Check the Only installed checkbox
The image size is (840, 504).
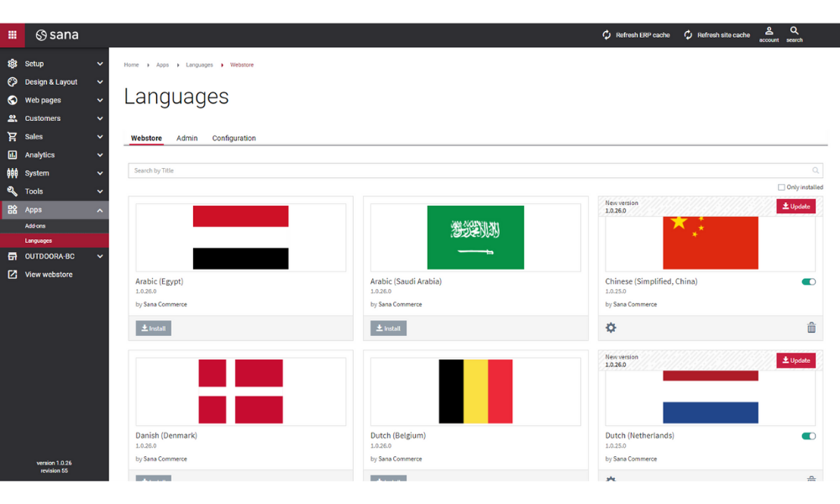(781, 187)
